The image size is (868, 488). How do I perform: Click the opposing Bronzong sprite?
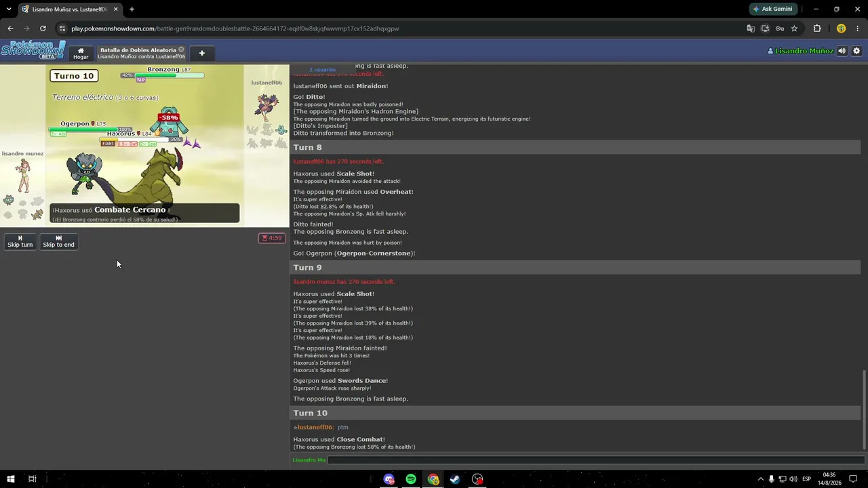coord(170,122)
